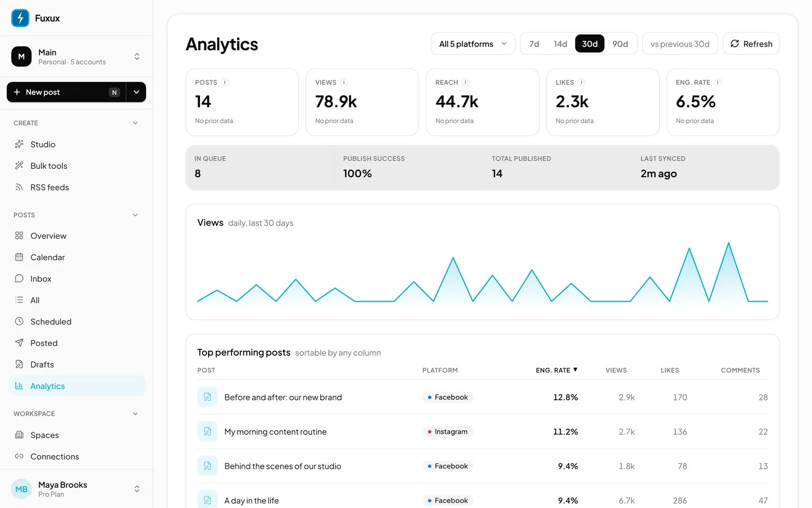Show All posts list
This screenshot has height=508, width=812.
[77, 300]
